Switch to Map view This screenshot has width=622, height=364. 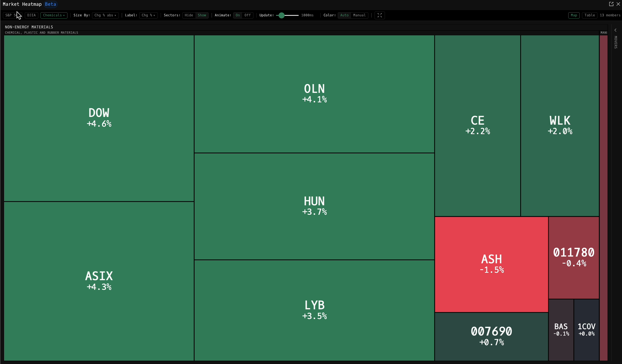click(574, 15)
